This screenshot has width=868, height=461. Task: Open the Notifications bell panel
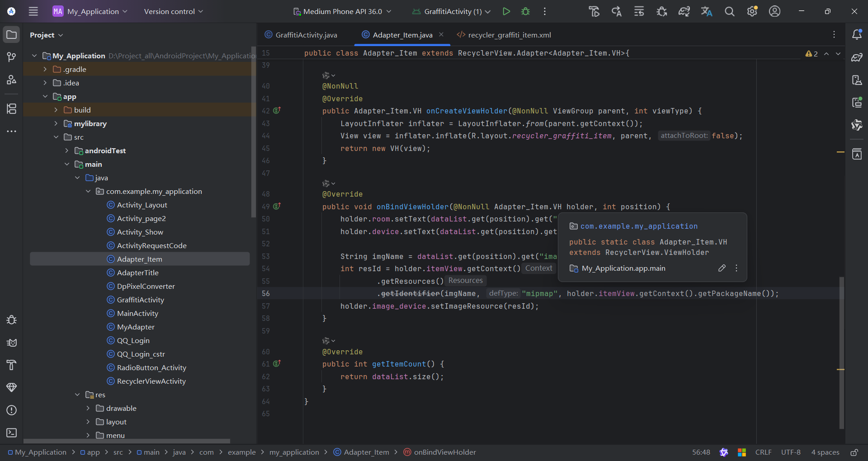857,35
